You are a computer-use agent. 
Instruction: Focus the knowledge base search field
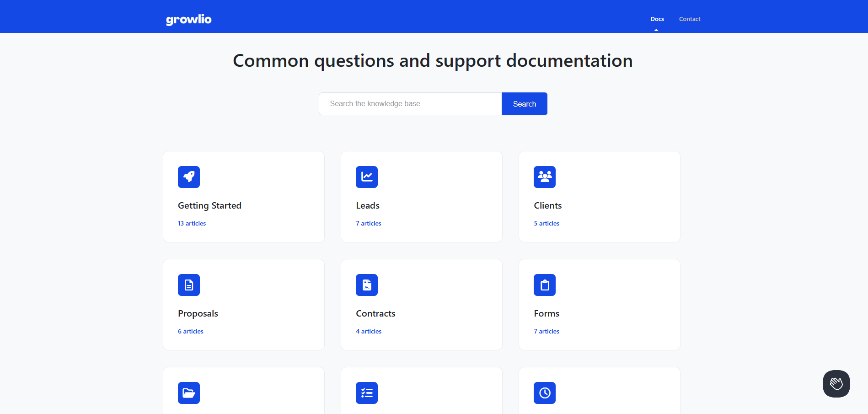(x=410, y=104)
